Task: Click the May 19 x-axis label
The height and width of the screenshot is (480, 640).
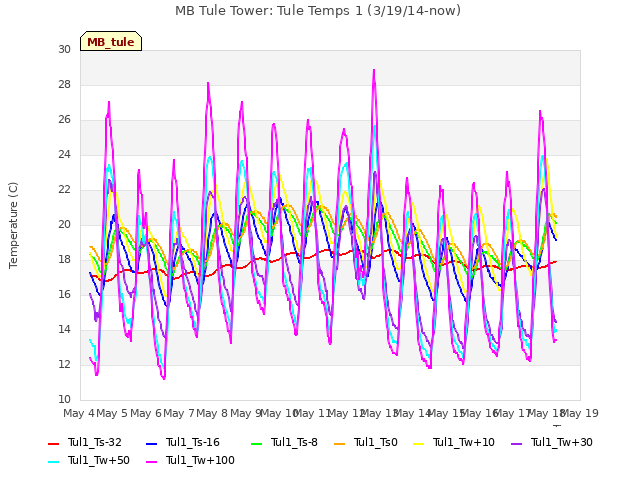Action: coord(580,413)
